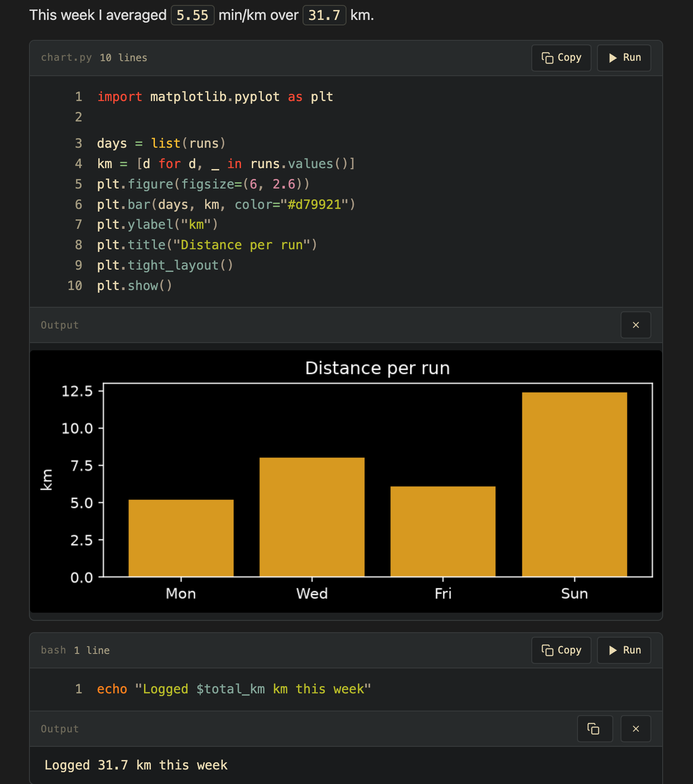Close the bash output panel
Viewport: 693px width, 784px height.
click(x=636, y=729)
